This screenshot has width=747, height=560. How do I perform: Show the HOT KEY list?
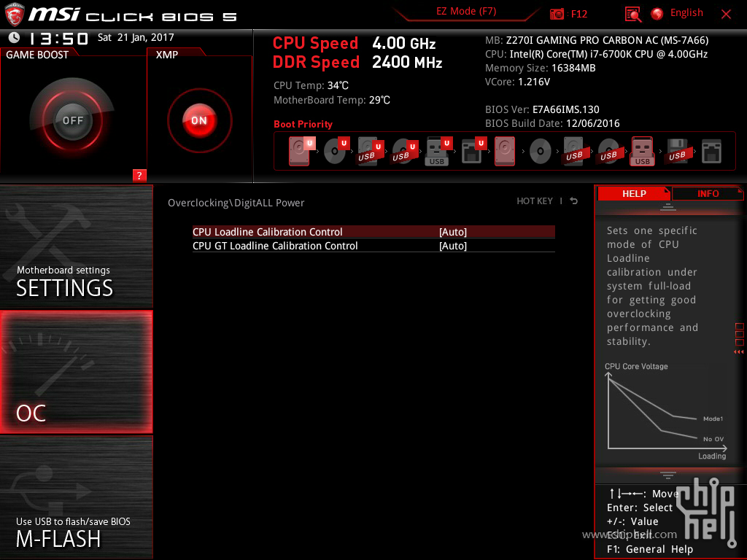point(535,201)
